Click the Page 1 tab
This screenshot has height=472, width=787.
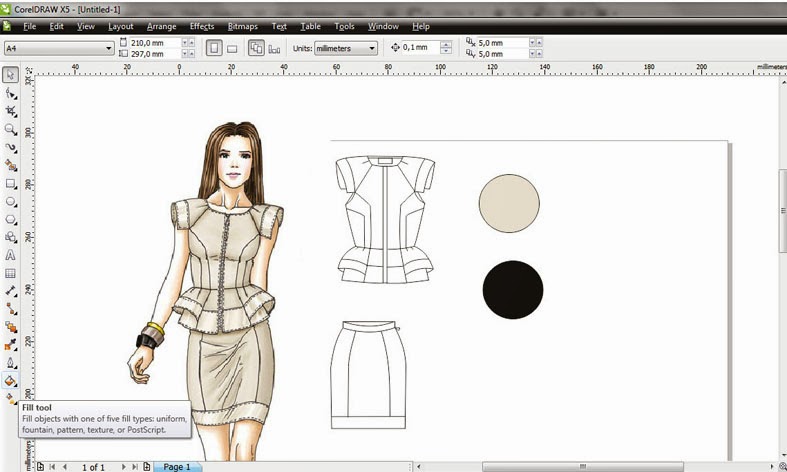(x=177, y=466)
